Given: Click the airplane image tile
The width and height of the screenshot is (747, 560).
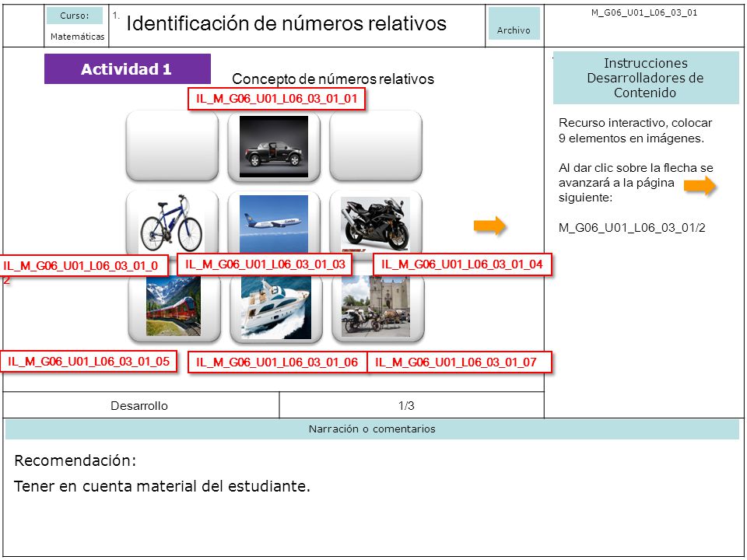Looking at the screenshot, I should (274, 223).
